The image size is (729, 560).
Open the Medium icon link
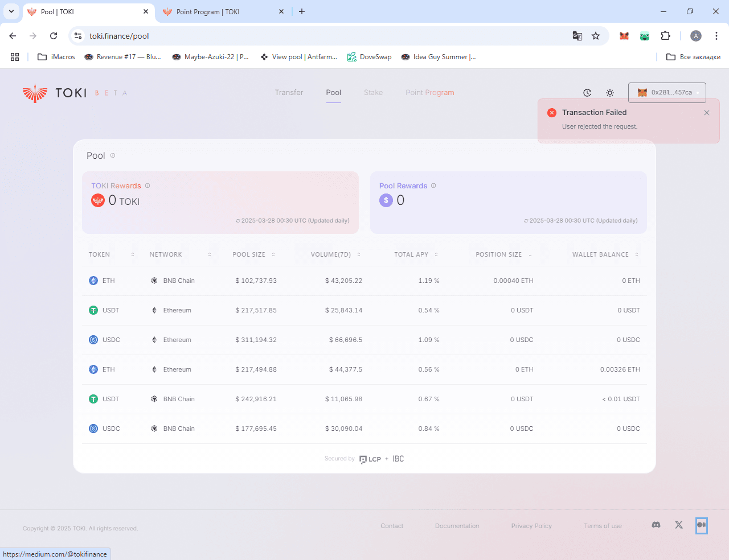point(702,525)
